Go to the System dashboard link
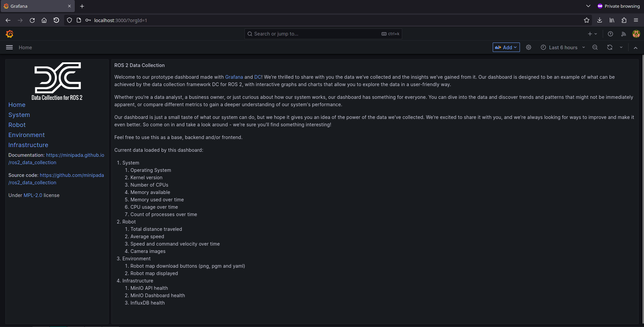644x327 pixels. pos(19,115)
